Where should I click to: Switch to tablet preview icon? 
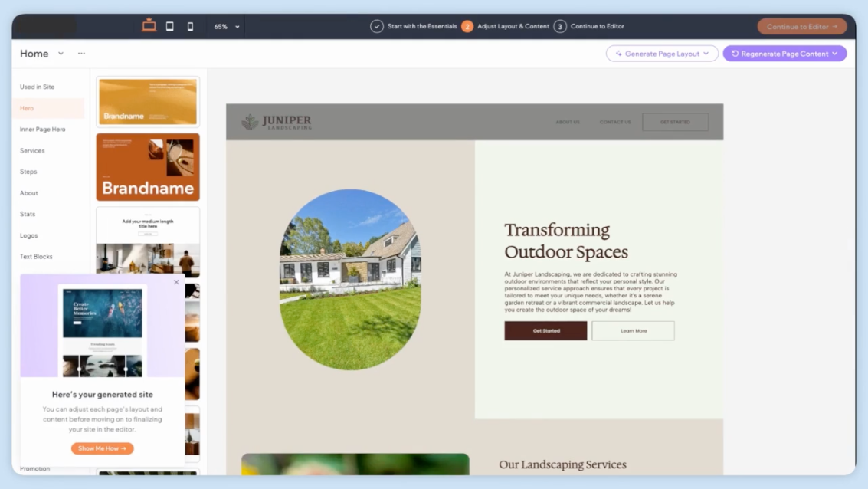169,26
